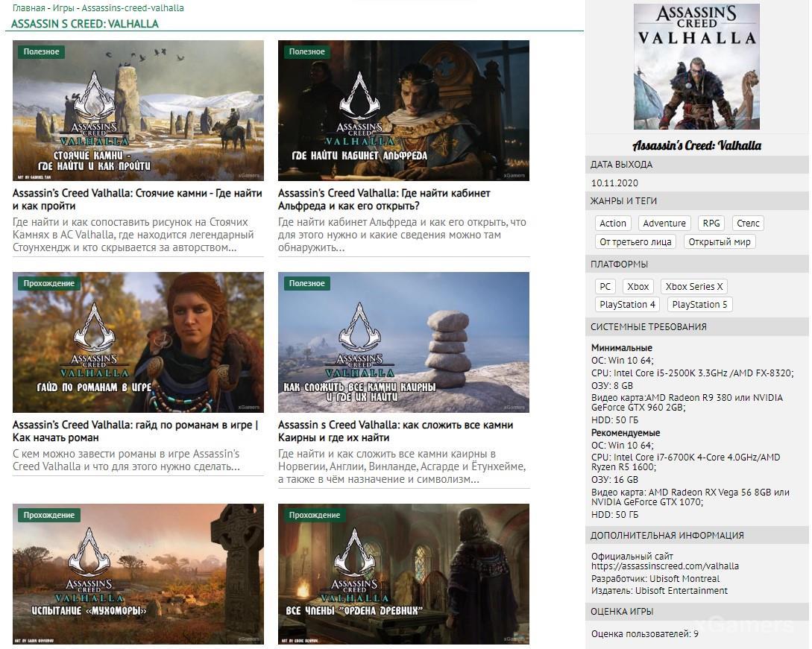Choose the 'PlayStation 4' platform tag
This screenshot has width=812, height=649.
627,305
